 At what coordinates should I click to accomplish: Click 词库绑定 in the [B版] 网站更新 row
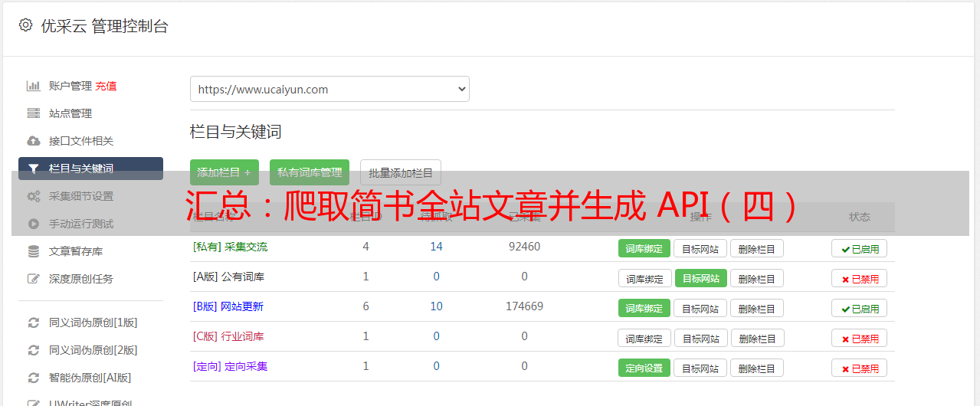pos(644,308)
